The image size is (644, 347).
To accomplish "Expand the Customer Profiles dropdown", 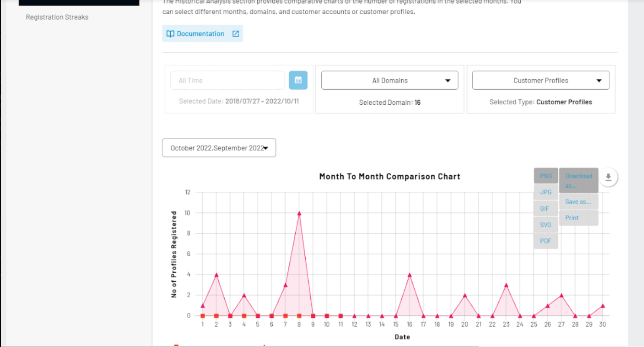I will [540, 80].
